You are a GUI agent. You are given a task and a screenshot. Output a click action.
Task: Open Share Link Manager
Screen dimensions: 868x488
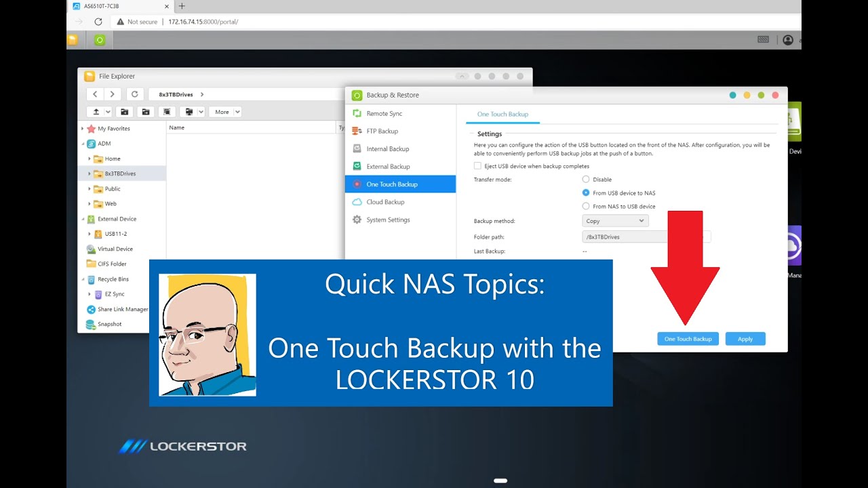123,309
